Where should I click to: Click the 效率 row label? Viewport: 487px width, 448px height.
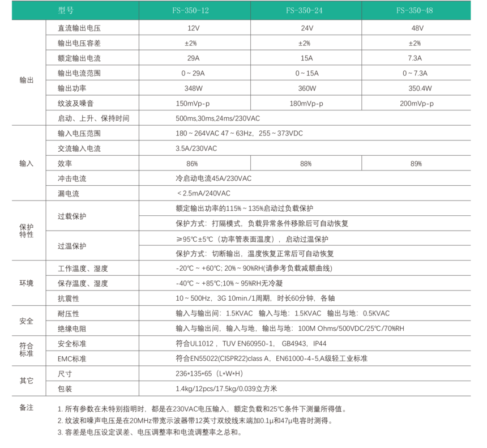click(65, 164)
